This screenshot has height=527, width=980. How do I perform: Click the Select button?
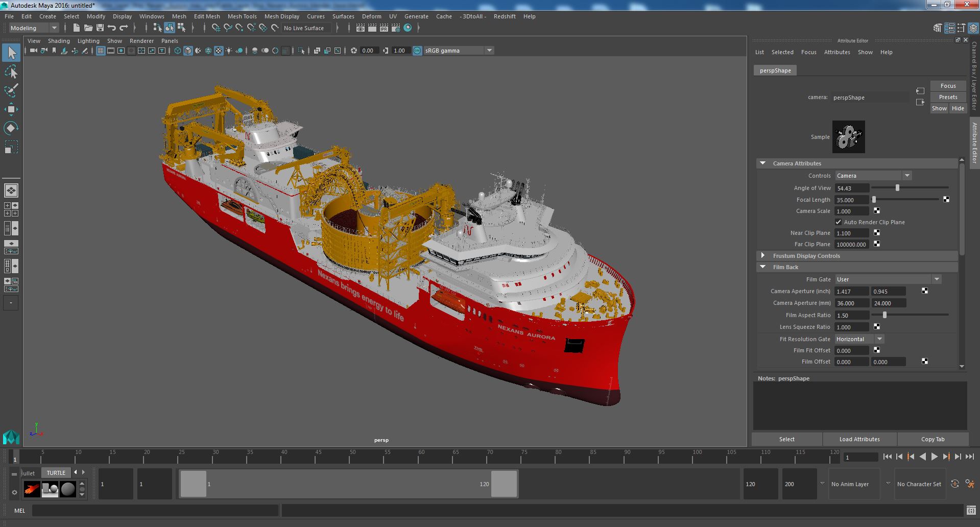pos(786,439)
